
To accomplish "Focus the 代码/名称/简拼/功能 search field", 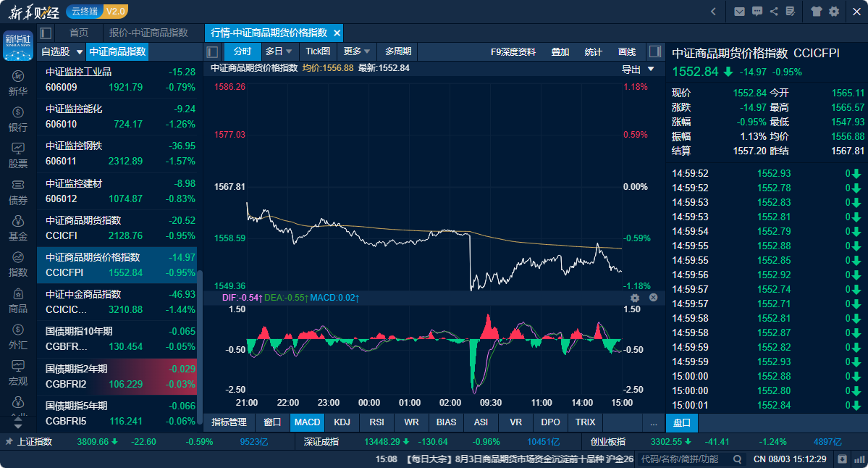I will point(685,459).
